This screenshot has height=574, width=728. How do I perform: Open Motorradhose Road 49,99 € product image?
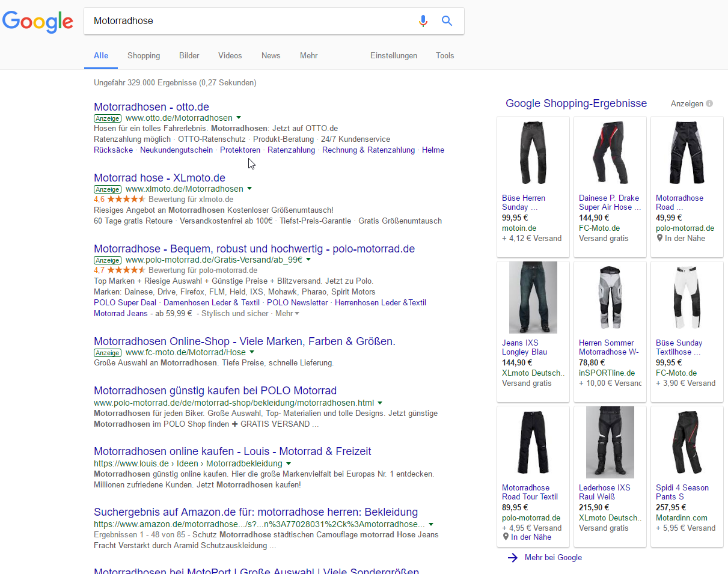687,153
